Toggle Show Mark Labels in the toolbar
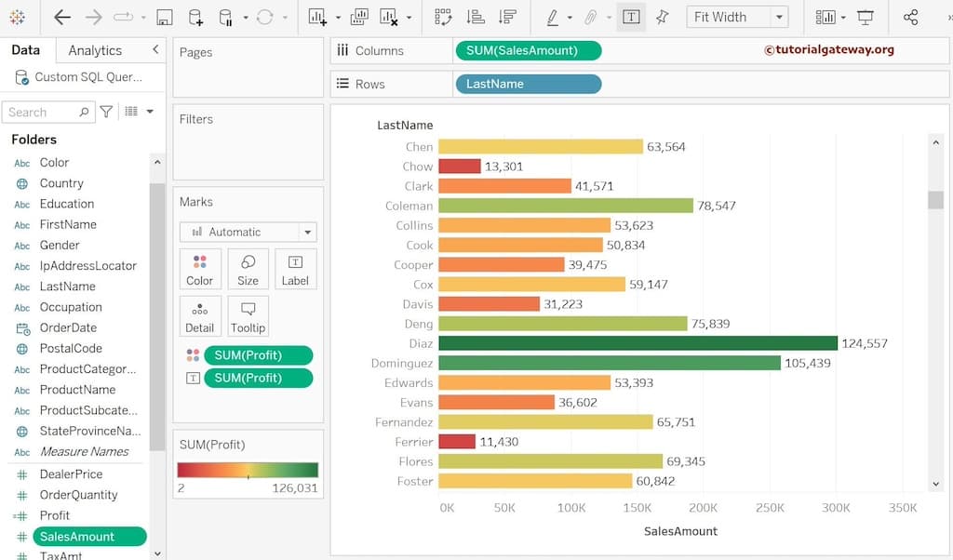Viewport: 953px width, 560px height. tap(630, 16)
